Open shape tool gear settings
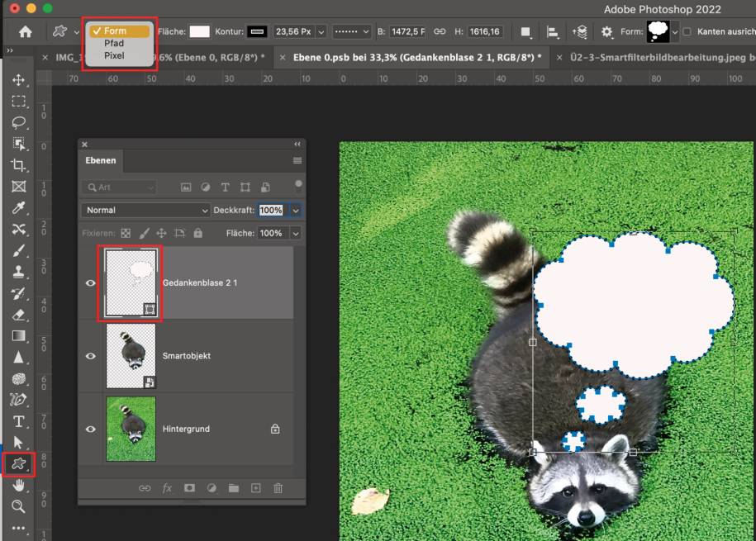The image size is (756, 541). [606, 32]
